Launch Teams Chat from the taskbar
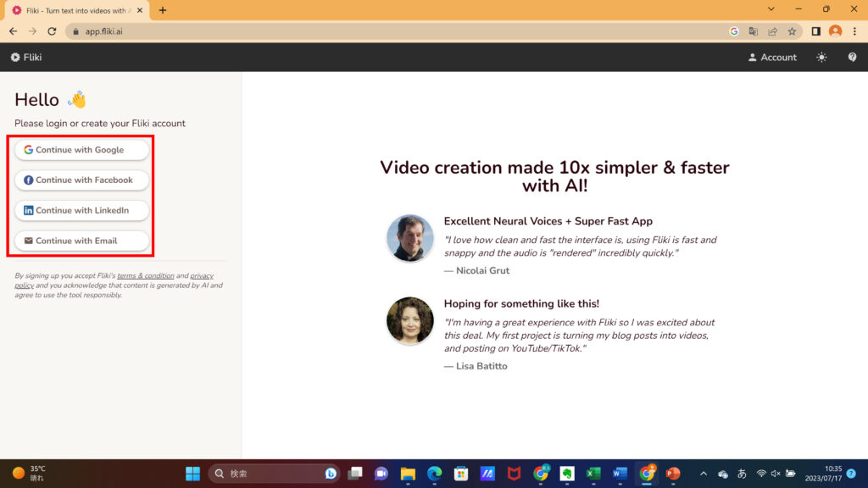 tap(381, 474)
